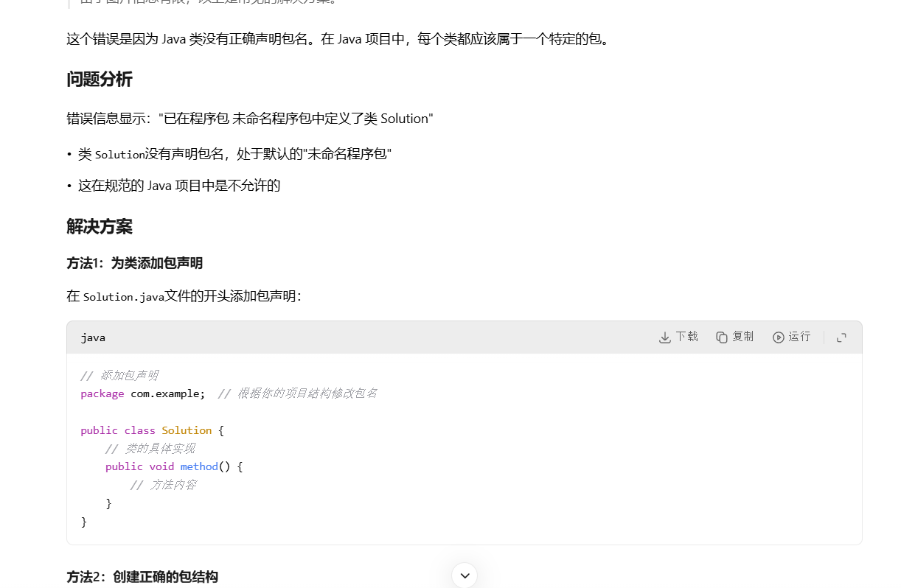The image size is (901, 588).
Task: Select the java language label on the code block
Action: [93, 337]
